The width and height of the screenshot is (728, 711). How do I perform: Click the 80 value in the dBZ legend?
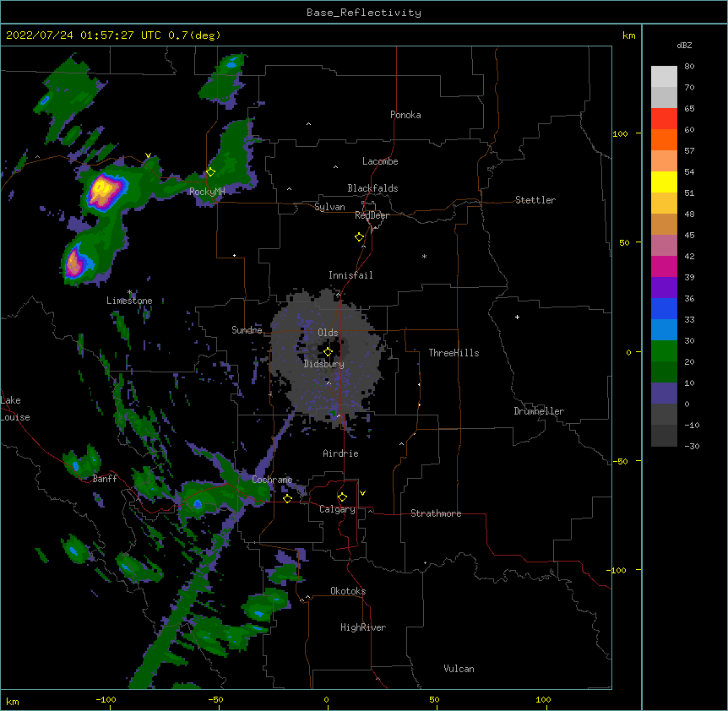(689, 67)
